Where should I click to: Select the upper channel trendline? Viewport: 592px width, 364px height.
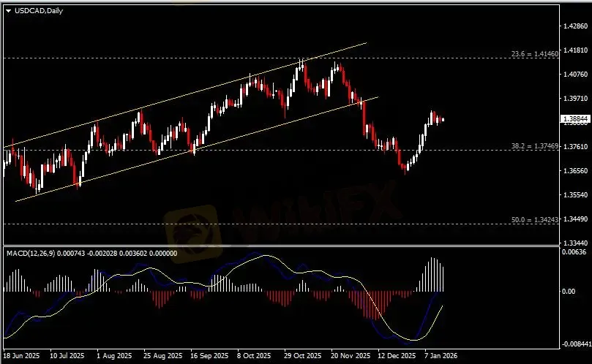(185, 95)
